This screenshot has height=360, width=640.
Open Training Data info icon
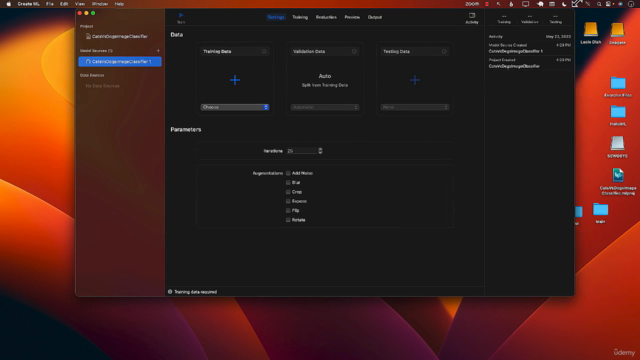click(264, 51)
